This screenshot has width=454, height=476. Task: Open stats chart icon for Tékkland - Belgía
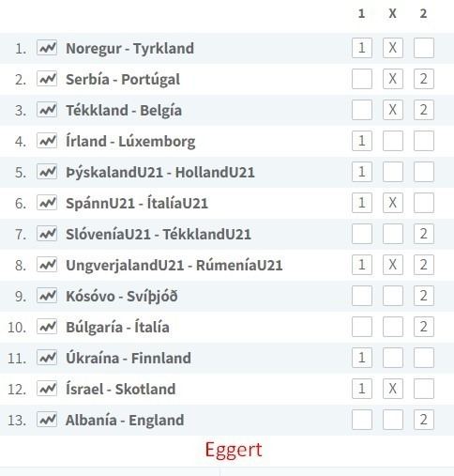click(47, 110)
